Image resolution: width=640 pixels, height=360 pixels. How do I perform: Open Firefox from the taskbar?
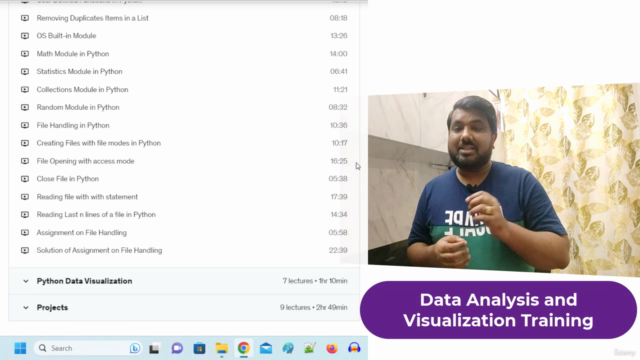coord(332,348)
